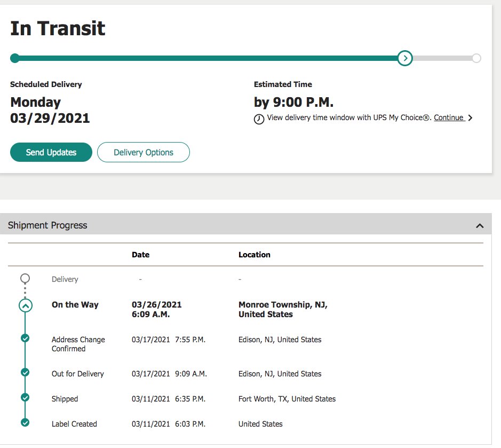Click the Label Created entry
This screenshot has width=501, height=448.
[x=74, y=424]
